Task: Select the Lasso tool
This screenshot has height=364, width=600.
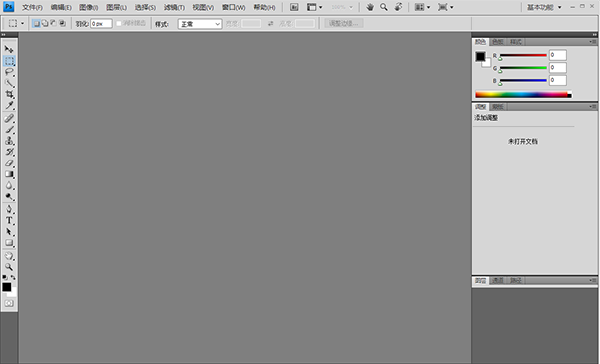Action: [9, 72]
